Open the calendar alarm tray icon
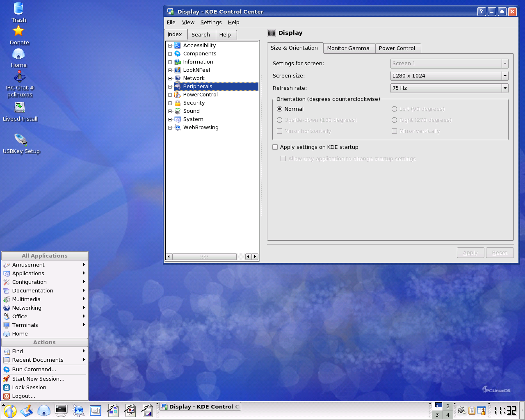Image resolution: width=525 pixels, height=420 pixels. tap(482, 410)
